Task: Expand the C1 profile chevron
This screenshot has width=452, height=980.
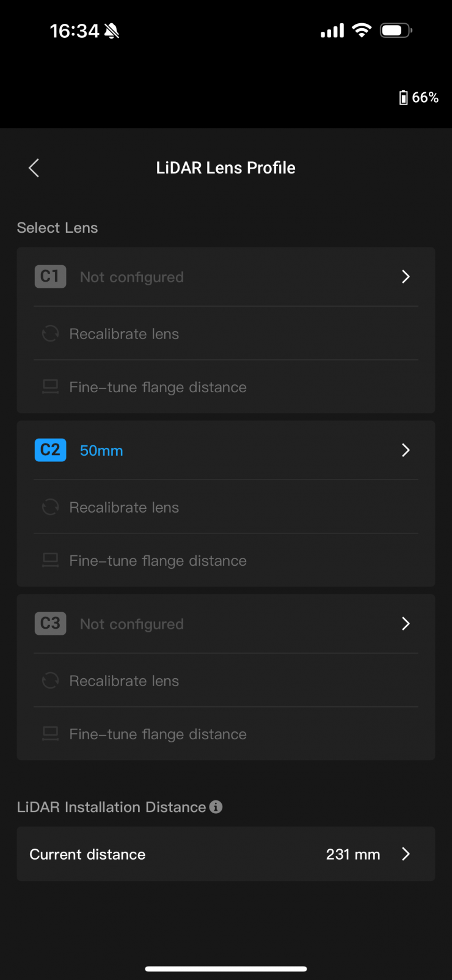Action: (x=406, y=277)
